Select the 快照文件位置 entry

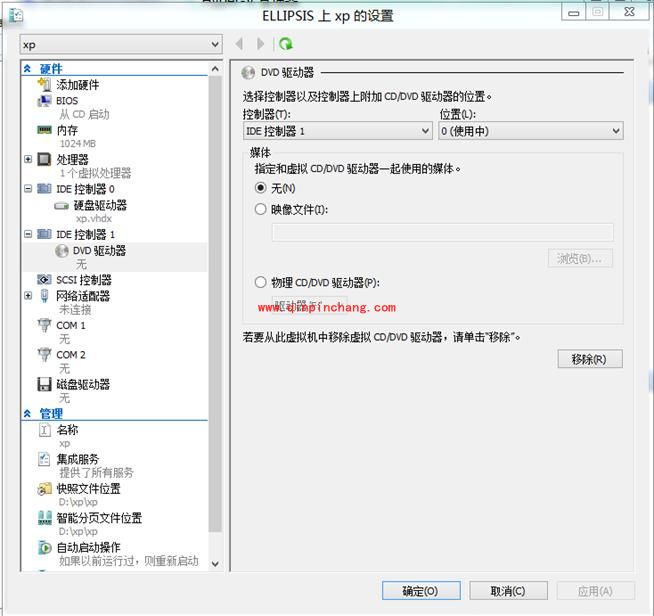pyautogui.click(x=88, y=489)
